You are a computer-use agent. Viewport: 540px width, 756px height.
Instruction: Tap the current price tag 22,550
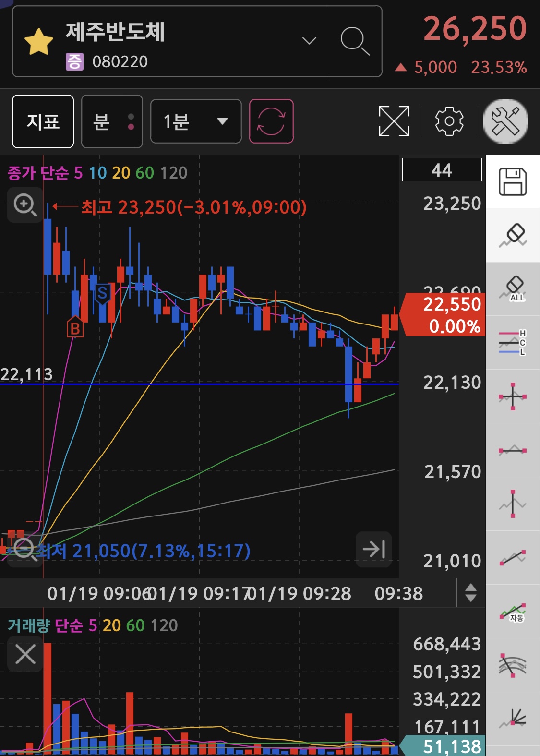(x=443, y=314)
